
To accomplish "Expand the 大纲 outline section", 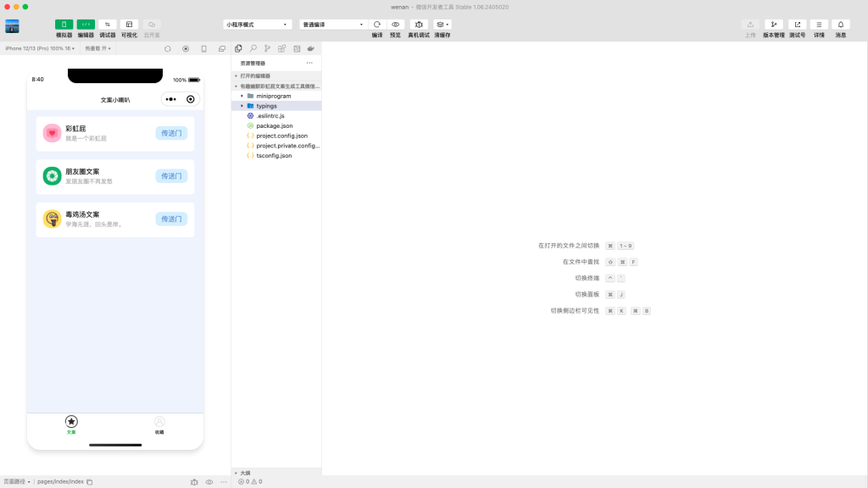I will (x=276, y=473).
